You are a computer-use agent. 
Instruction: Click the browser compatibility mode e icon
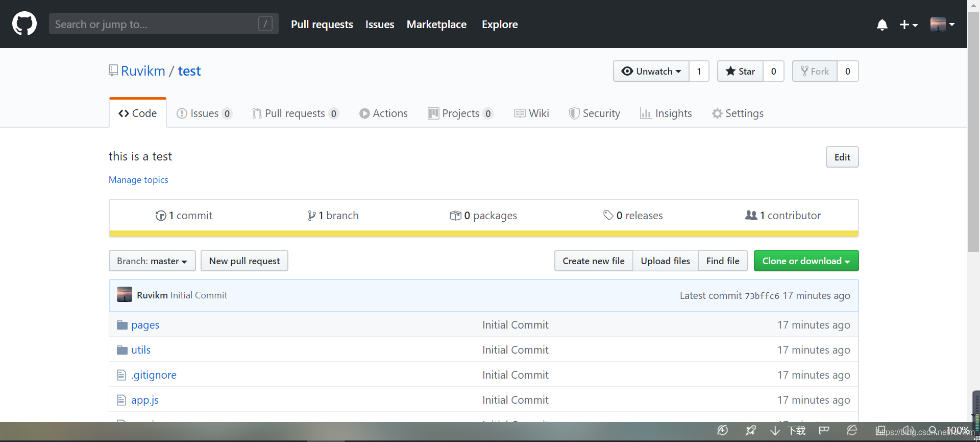tap(852, 430)
